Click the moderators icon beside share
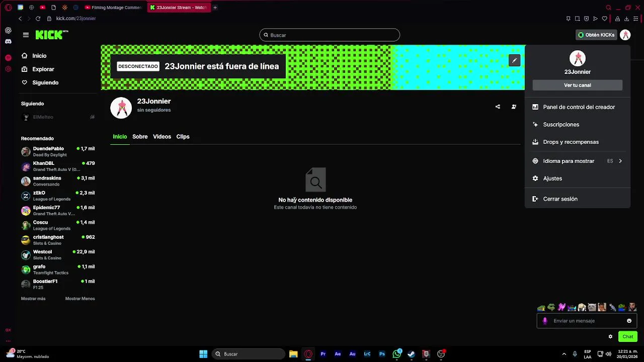Viewport: 644px width, 362px height. [x=514, y=107]
